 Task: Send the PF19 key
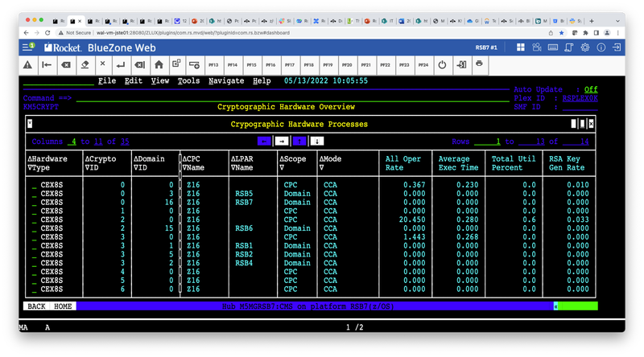click(x=328, y=65)
